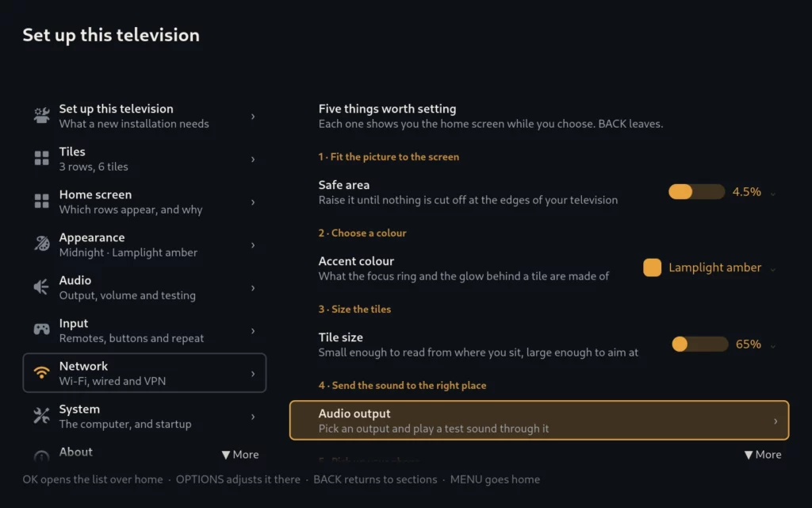This screenshot has height=508, width=812.
Task: Open the Home screen section
Action: (144, 202)
